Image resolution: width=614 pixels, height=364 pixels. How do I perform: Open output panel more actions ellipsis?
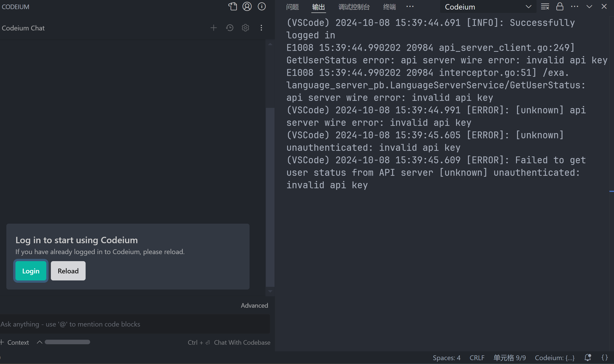pyautogui.click(x=574, y=7)
